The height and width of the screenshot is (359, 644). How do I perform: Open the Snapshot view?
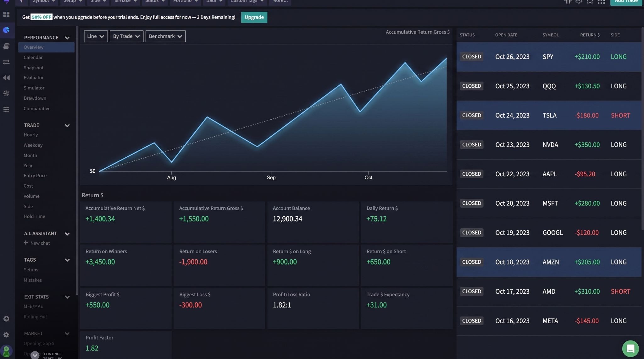(x=34, y=68)
